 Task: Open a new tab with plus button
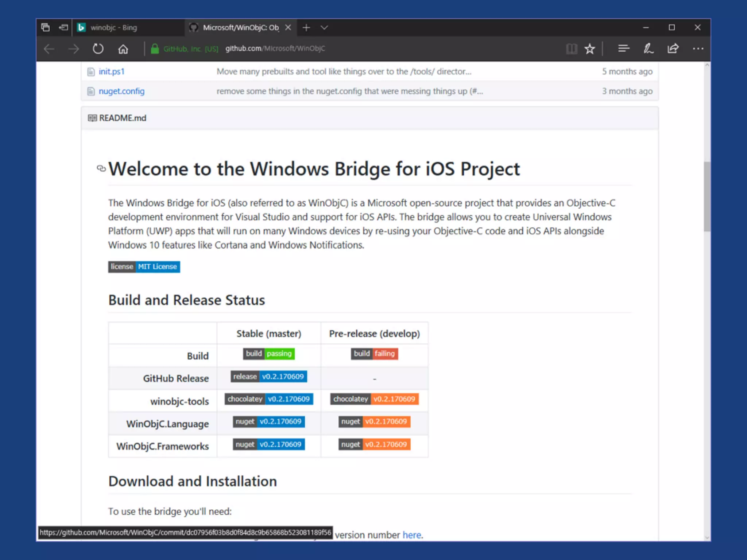[x=306, y=27]
